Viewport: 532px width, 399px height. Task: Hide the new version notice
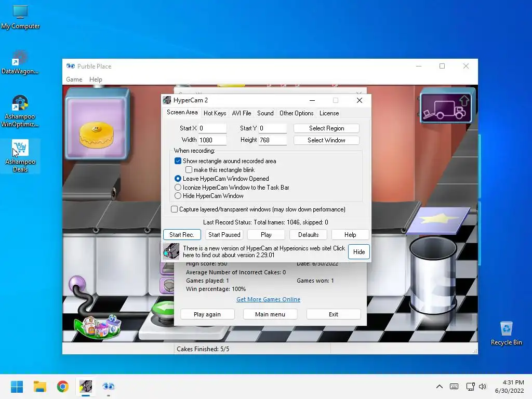[x=359, y=252]
